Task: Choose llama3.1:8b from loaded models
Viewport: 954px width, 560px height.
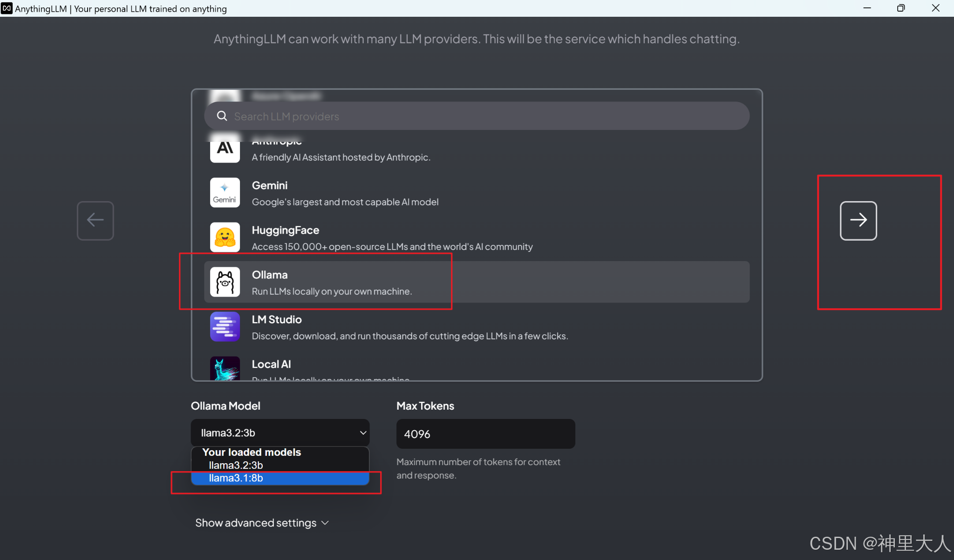Action: coord(236,478)
